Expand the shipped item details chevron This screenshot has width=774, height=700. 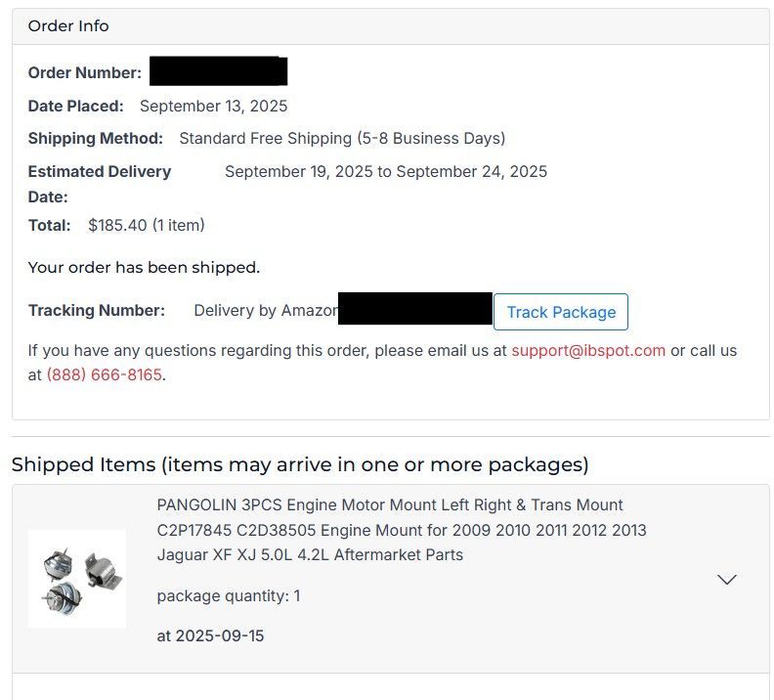click(726, 580)
